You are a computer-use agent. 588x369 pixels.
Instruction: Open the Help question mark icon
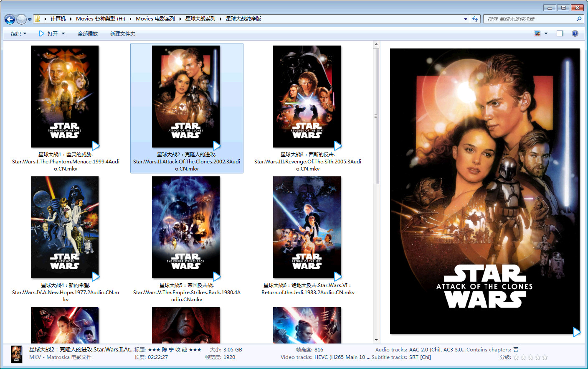[x=575, y=33]
